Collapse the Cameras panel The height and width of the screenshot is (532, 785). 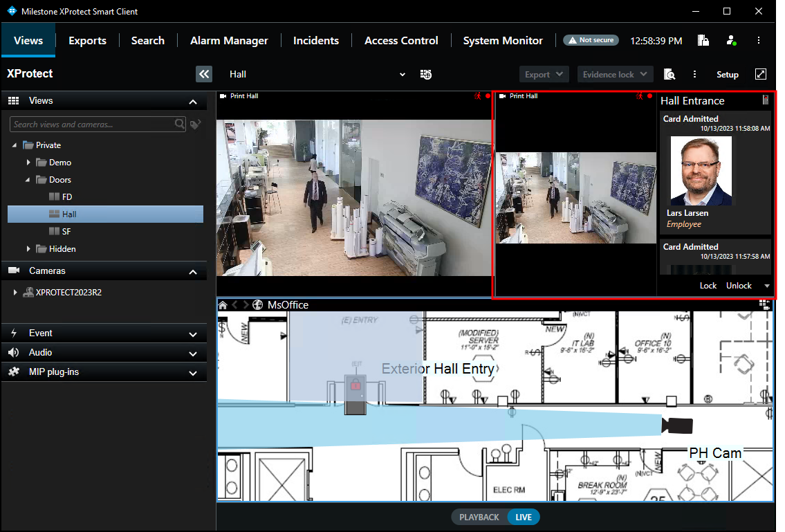[x=193, y=271]
